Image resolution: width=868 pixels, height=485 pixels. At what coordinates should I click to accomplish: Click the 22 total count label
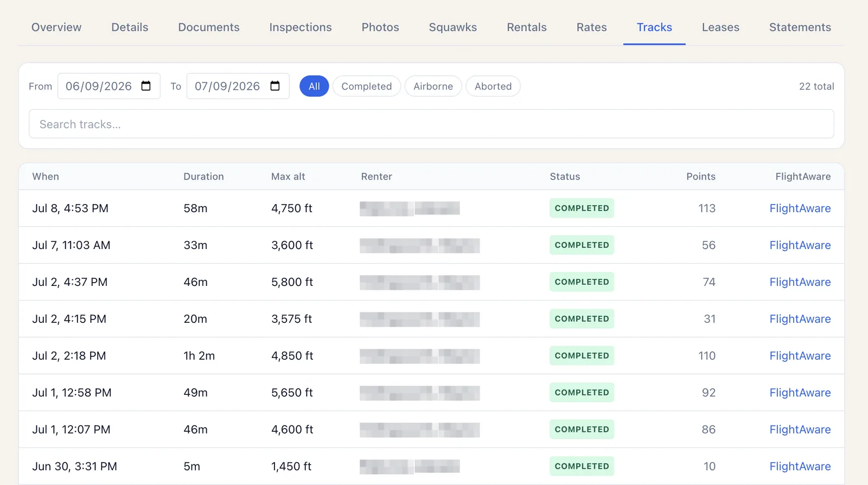816,86
